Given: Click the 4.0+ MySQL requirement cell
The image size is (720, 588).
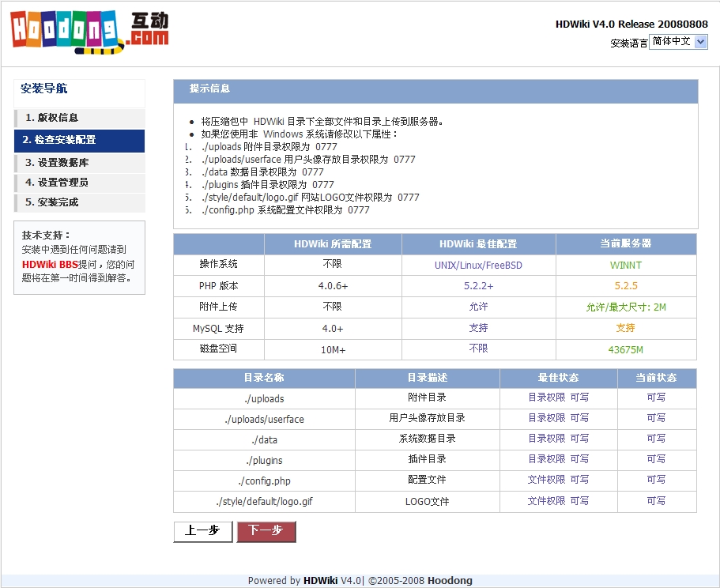Looking at the screenshot, I should [333, 329].
